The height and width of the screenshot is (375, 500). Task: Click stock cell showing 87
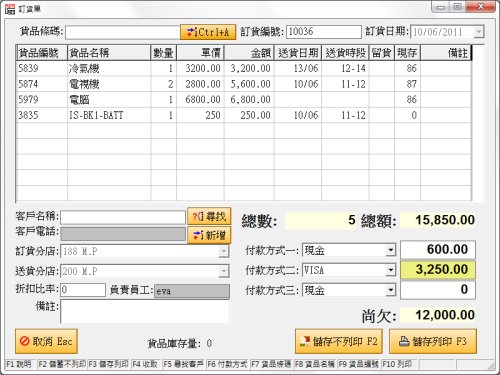point(407,84)
